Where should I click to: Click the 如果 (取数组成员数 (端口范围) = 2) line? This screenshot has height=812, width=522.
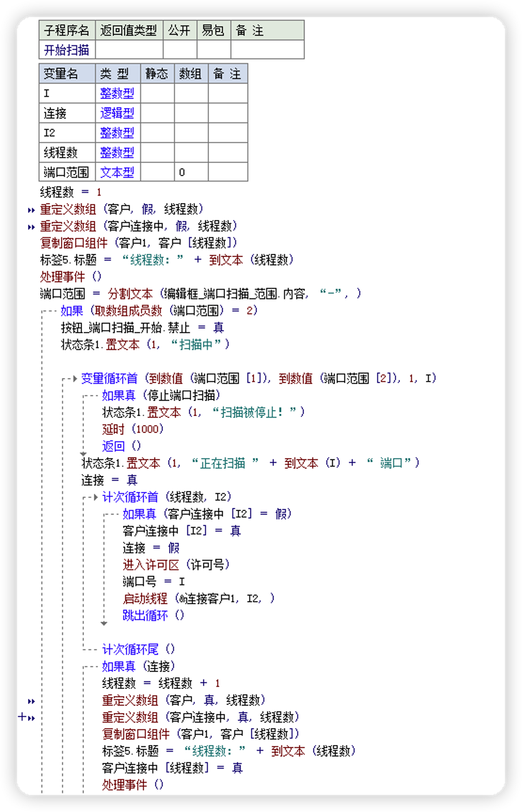tap(159, 311)
